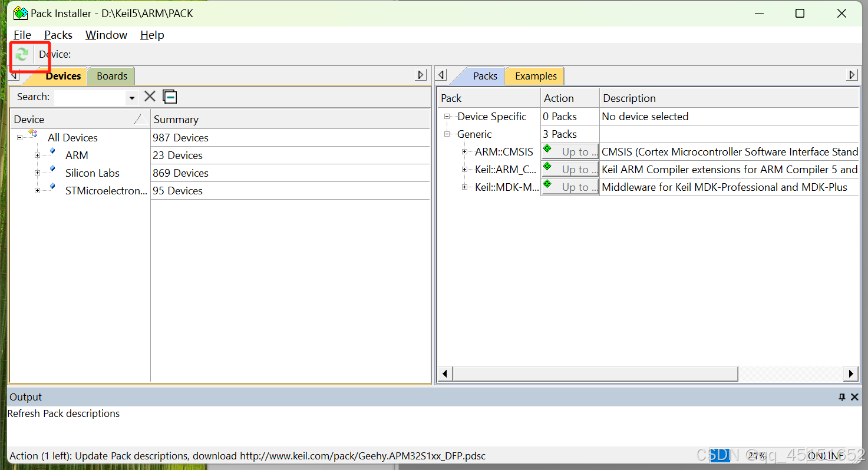Close the Output panel

click(x=855, y=398)
